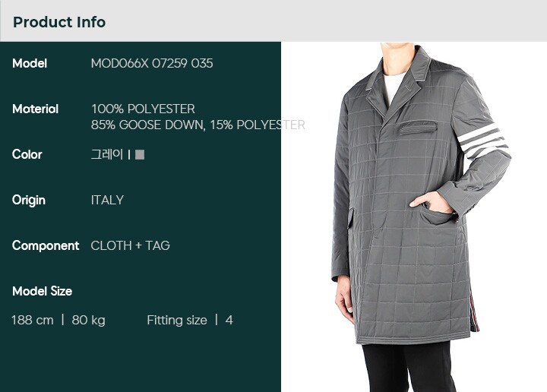Click the Fitting size label
Image resolution: width=547 pixels, height=392 pixels.
[177, 320]
